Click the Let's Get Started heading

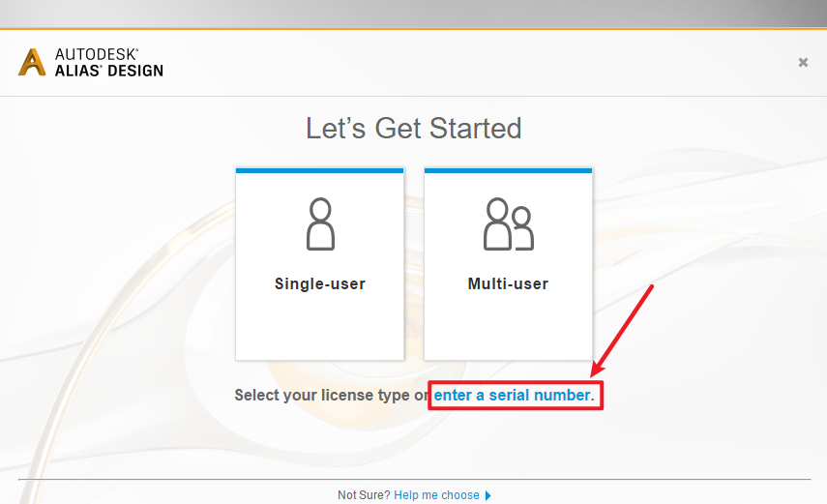[414, 129]
